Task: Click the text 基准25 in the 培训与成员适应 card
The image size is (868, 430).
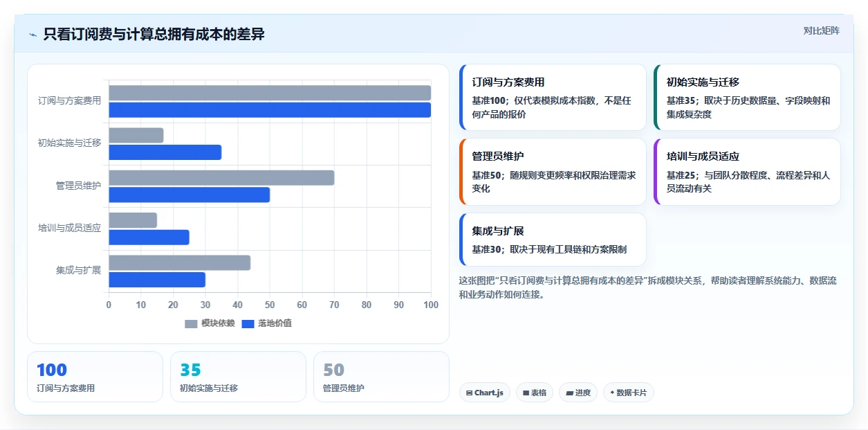Action: tap(681, 176)
